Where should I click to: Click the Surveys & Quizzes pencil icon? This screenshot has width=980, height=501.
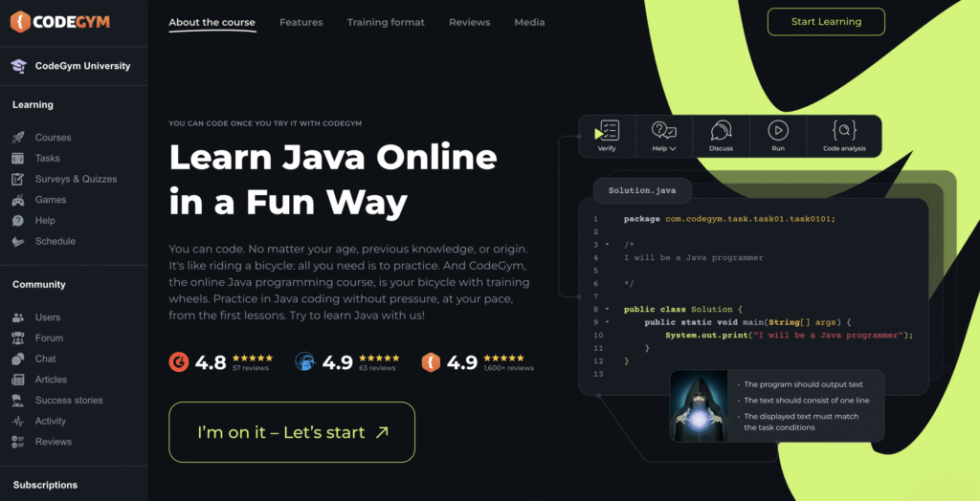pos(18,180)
